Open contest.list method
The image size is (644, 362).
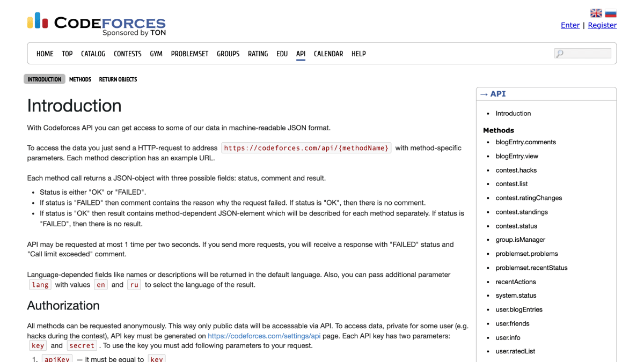pyautogui.click(x=511, y=184)
